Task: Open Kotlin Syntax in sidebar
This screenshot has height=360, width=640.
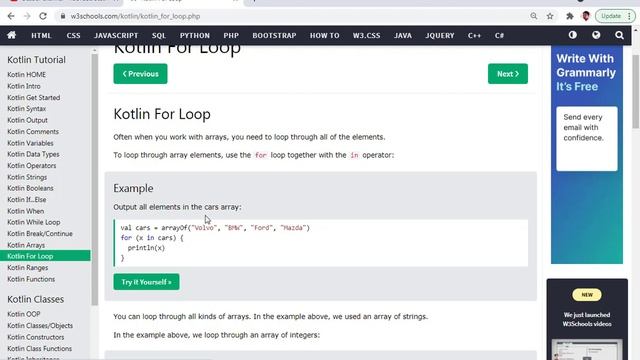Action: (27, 109)
